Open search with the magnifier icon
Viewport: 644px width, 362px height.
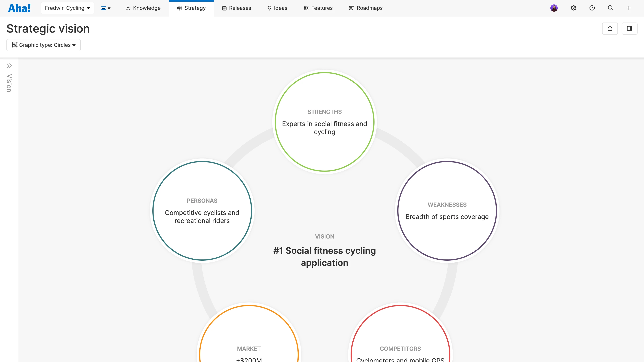coord(610,8)
